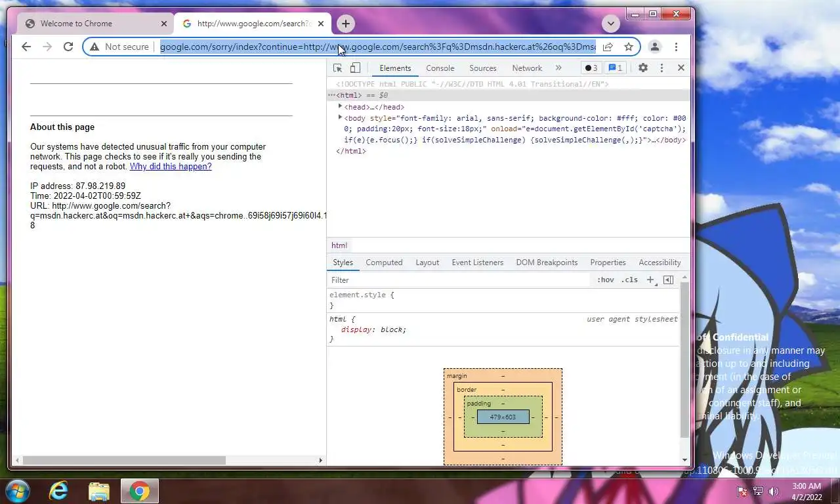Switch to the Welcome to Chrome tab

95,24
